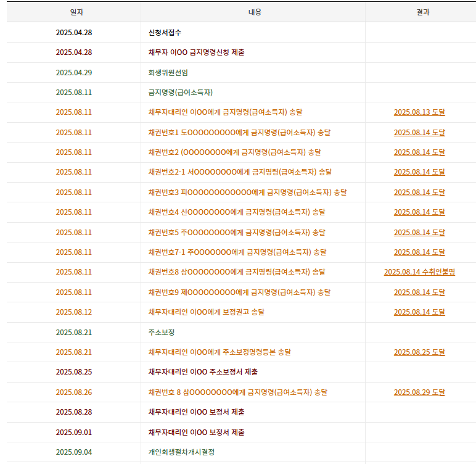Viewport: 476px width, 464px height.
Task: Select the 회생위원선임 entry
Action: (168, 73)
